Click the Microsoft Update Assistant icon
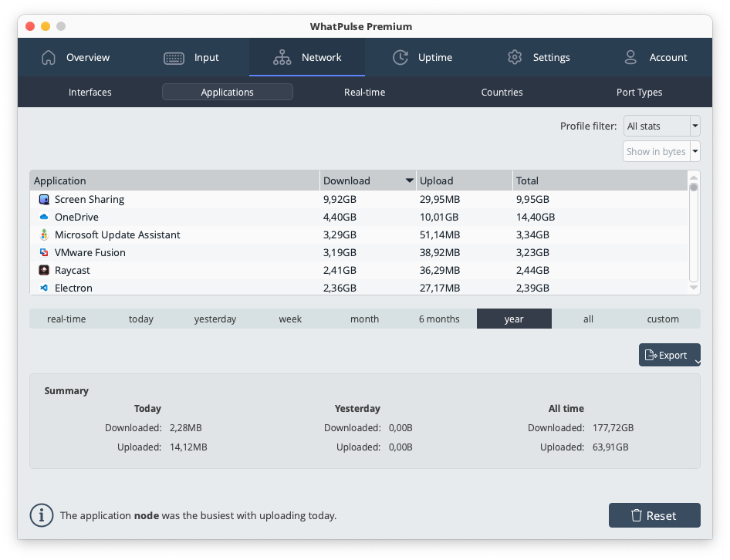Screen dimensions: 730x560 tap(44, 235)
